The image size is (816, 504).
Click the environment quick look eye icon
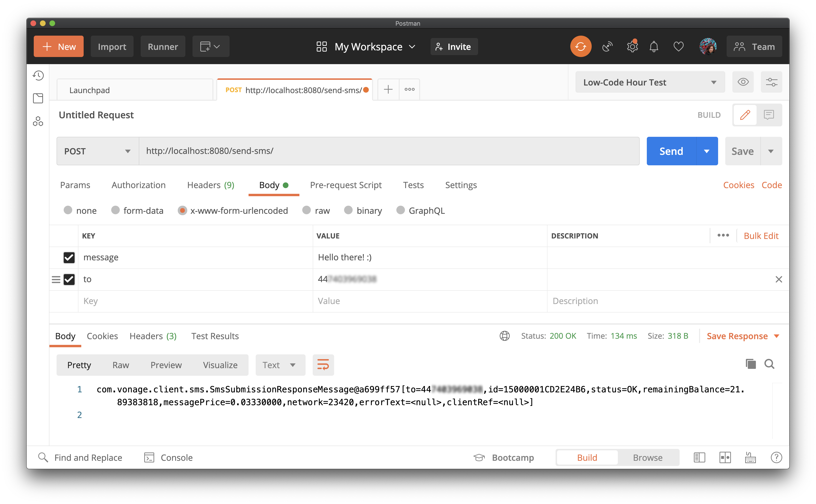pyautogui.click(x=743, y=82)
